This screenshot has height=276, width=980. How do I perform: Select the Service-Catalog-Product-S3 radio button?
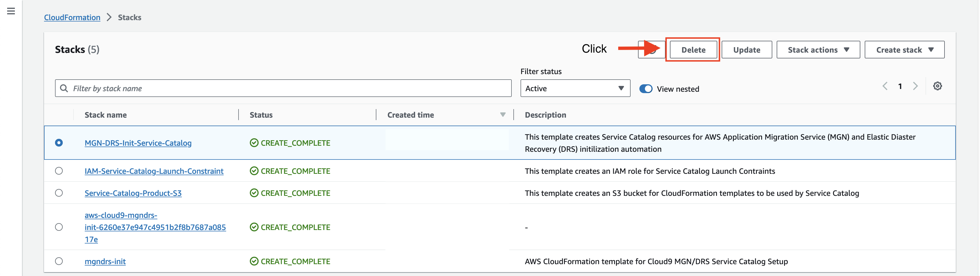point(59,193)
